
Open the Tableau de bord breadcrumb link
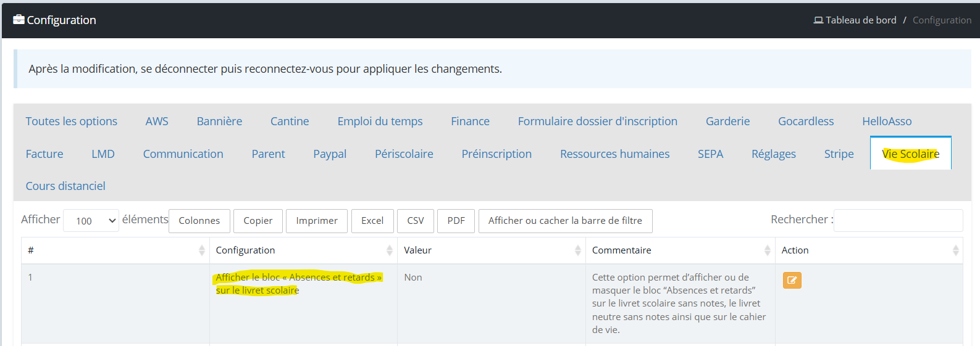(x=861, y=20)
